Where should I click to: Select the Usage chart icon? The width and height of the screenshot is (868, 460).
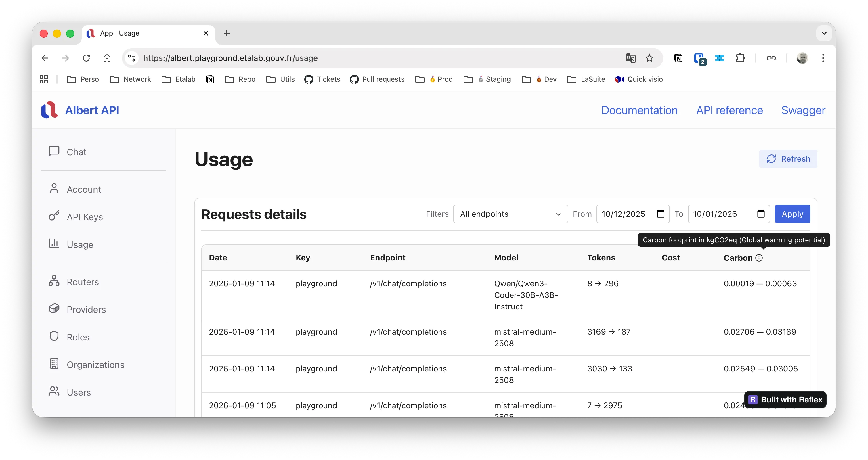click(54, 244)
